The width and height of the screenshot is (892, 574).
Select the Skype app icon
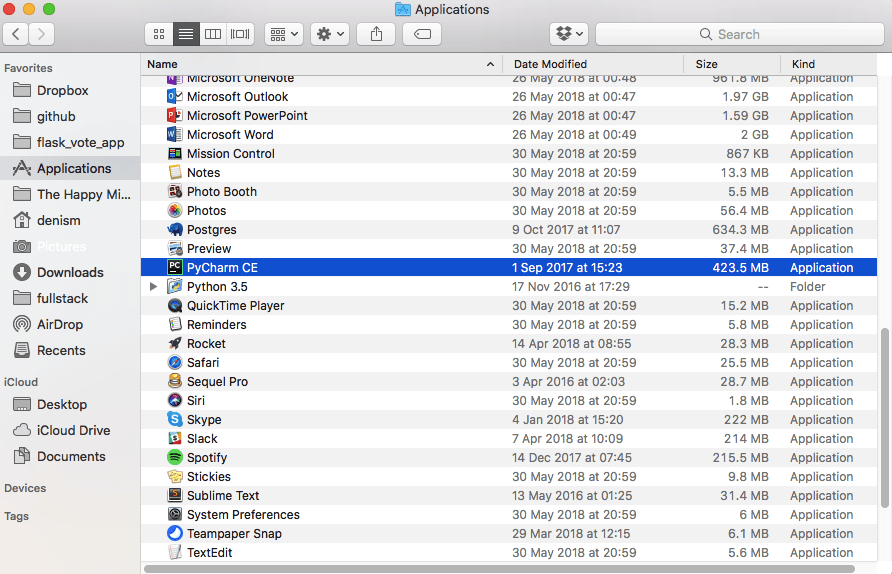[x=175, y=420]
